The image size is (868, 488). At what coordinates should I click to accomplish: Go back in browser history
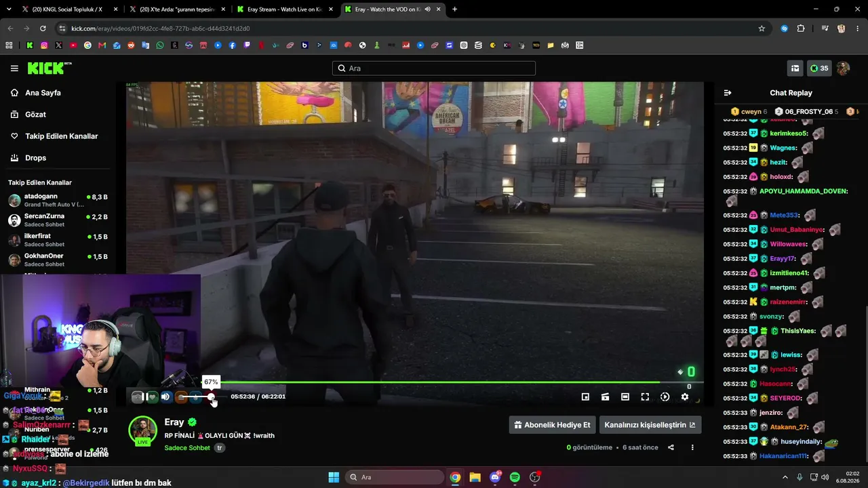[10, 28]
